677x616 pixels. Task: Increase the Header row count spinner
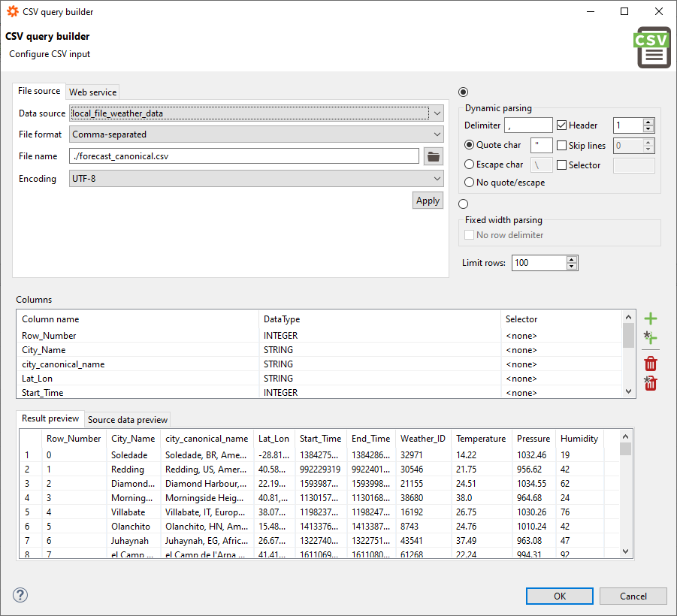coord(649,122)
